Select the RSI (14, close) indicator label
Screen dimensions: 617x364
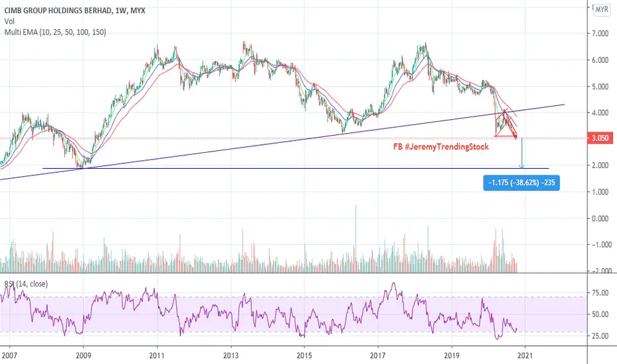coord(26,284)
